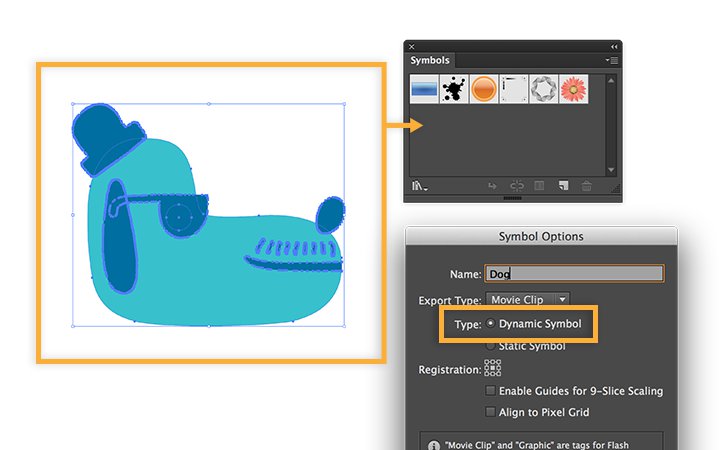Select the Static Symbol radio button
Screen dimensions: 725x450
click(491, 345)
